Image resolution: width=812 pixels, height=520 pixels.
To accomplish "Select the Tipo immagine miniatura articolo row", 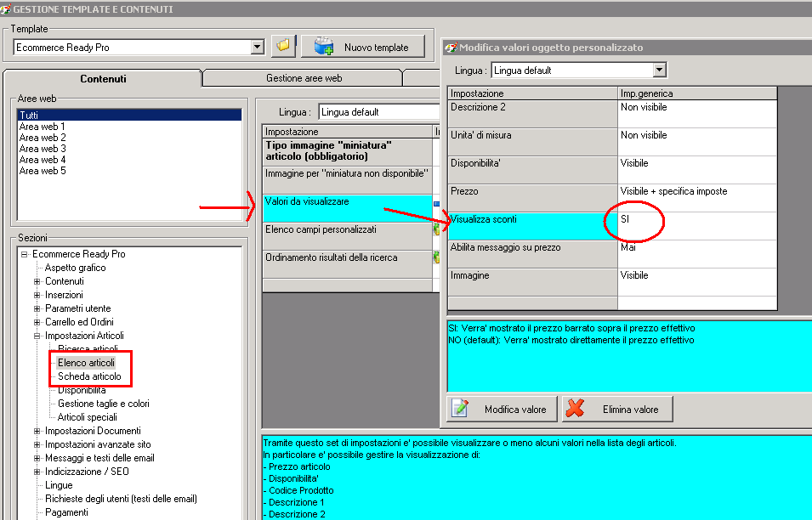I will coord(348,151).
